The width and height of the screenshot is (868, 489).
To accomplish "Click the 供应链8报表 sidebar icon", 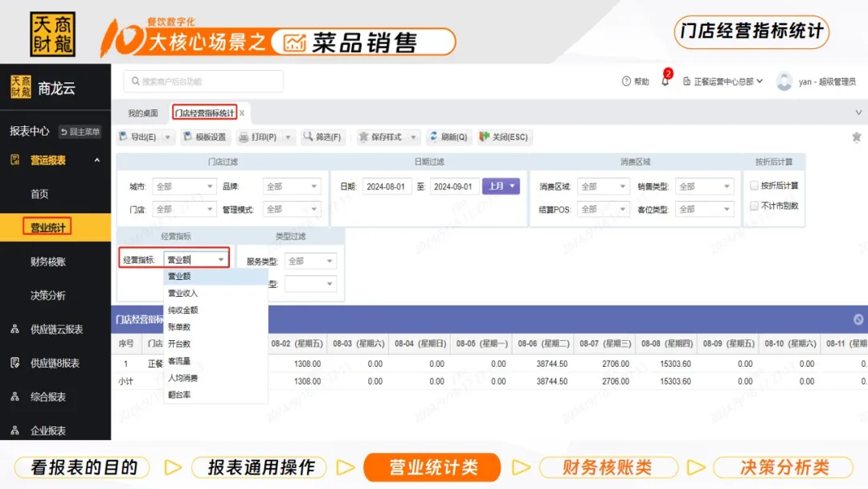I will [15, 363].
